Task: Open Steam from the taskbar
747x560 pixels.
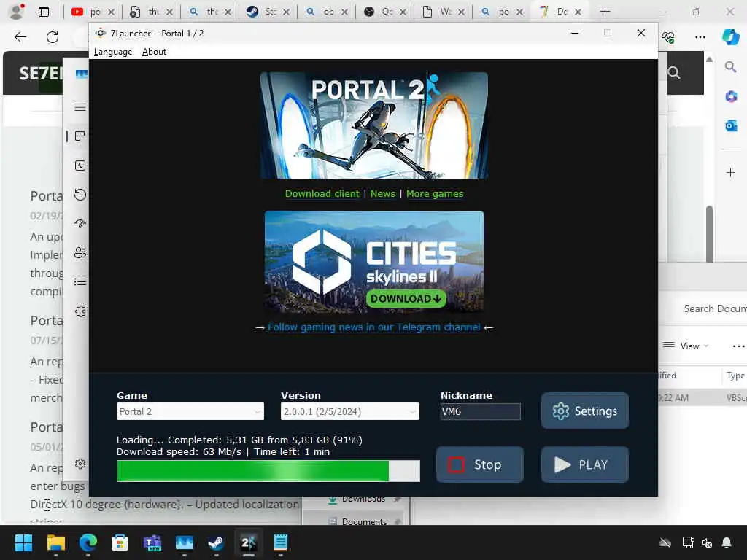Action: 216,542
